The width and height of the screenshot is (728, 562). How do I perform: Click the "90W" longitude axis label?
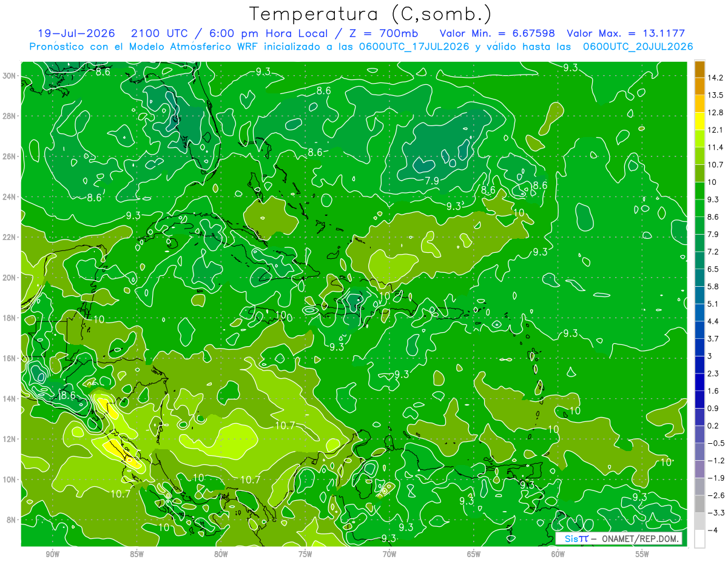pyautogui.click(x=52, y=554)
